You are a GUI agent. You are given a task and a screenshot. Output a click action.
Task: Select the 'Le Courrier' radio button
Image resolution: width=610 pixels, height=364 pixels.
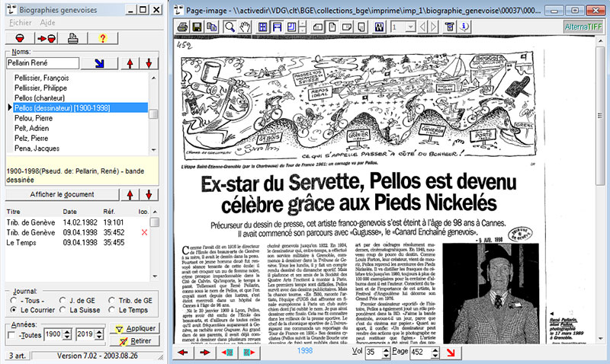(x=14, y=310)
